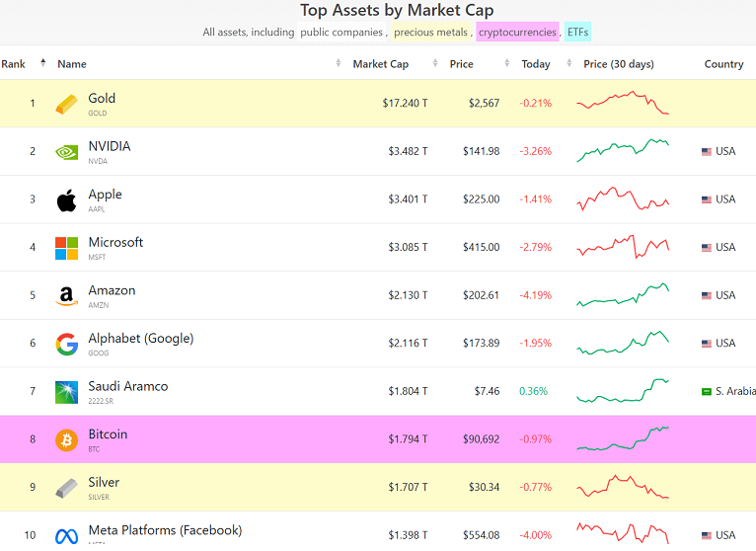Click Gold's 30-day price chart
This screenshot has height=551, width=756.
pyautogui.click(x=623, y=103)
